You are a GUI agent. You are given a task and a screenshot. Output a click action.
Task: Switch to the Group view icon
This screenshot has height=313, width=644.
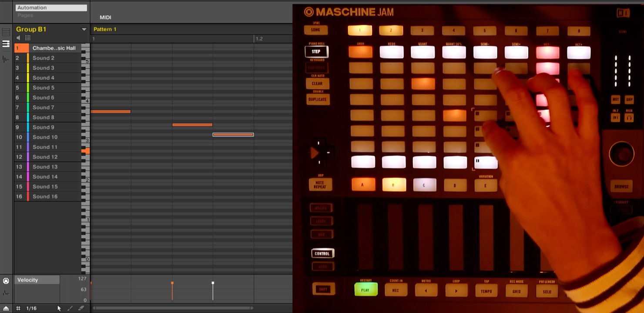pos(6,32)
